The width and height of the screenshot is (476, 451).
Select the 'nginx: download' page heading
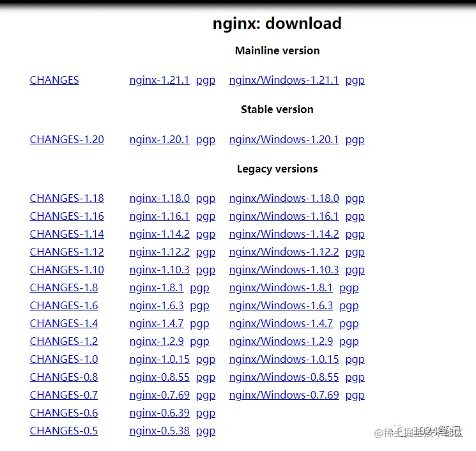pyautogui.click(x=277, y=24)
